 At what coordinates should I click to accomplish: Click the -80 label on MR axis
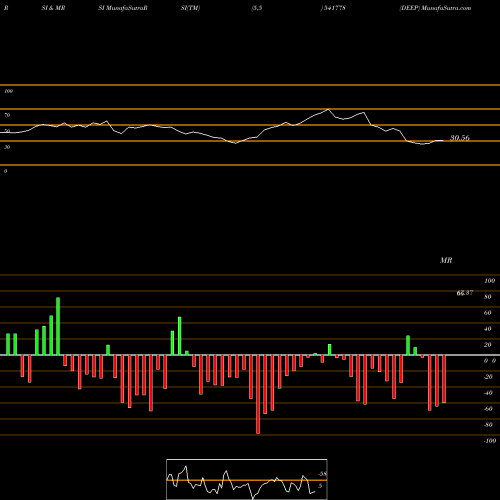click(488, 425)
